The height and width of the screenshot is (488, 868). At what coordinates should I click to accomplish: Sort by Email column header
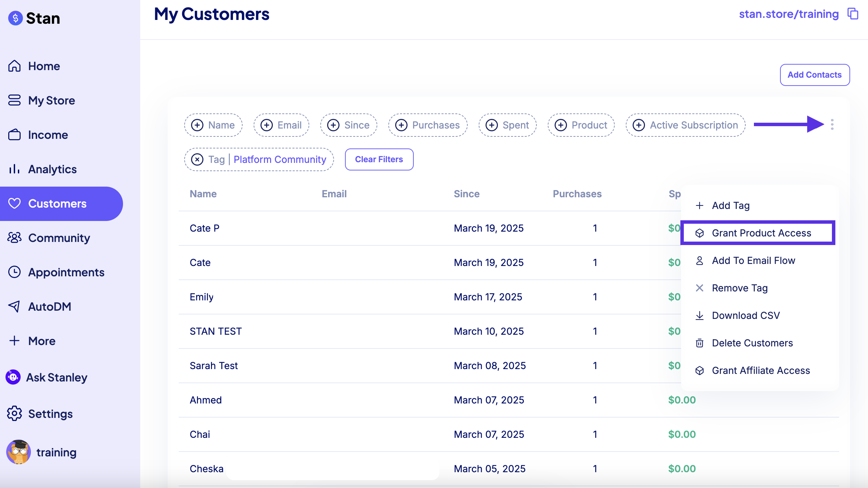pos(334,194)
